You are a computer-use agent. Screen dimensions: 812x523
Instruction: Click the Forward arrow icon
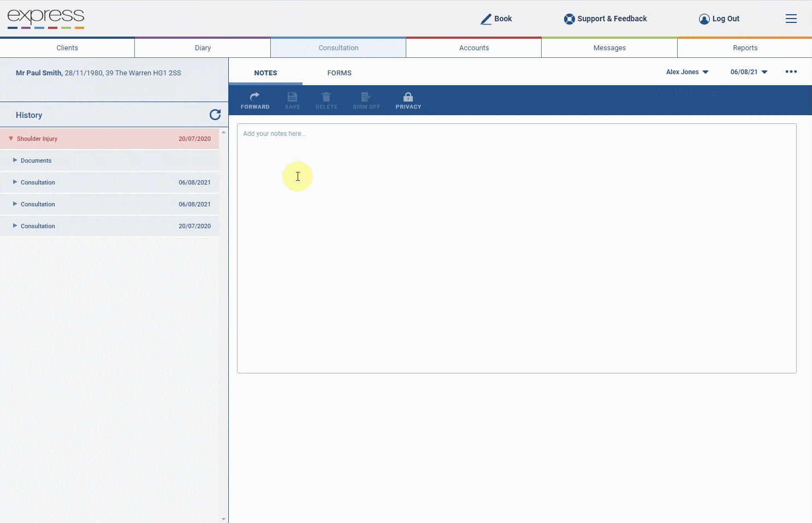point(254,97)
